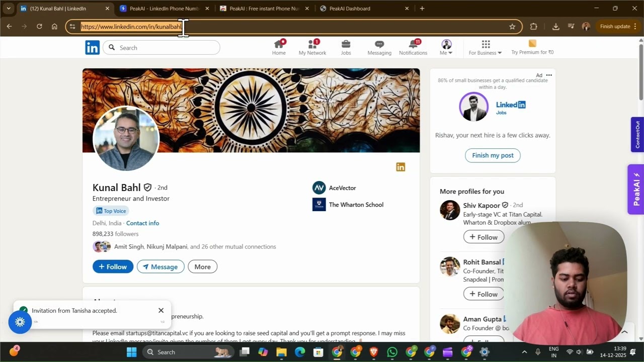This screenshot has height=362, width=644.
Task: Open mutual connections link
Action: tap(195, 247)
